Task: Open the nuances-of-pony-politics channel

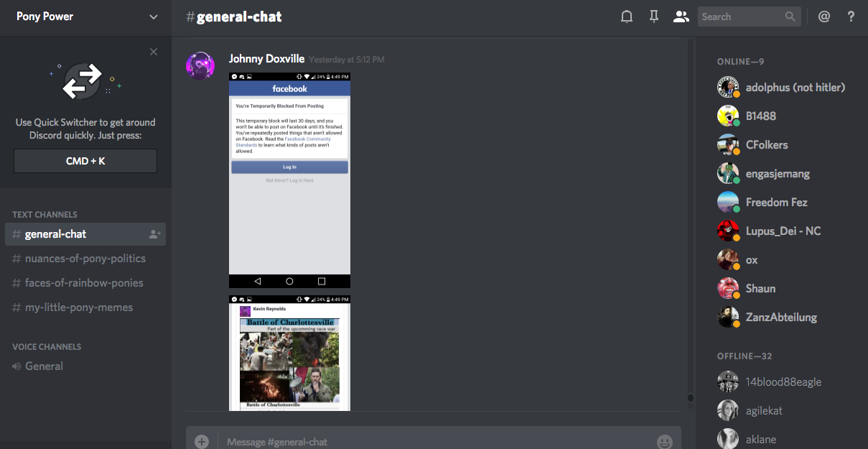Action: point(85,259)
